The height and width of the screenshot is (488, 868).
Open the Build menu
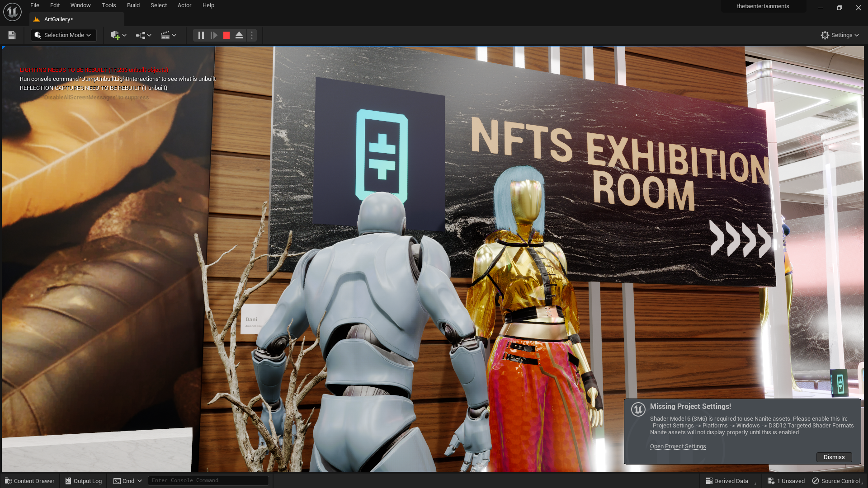(x=133, y=5)
